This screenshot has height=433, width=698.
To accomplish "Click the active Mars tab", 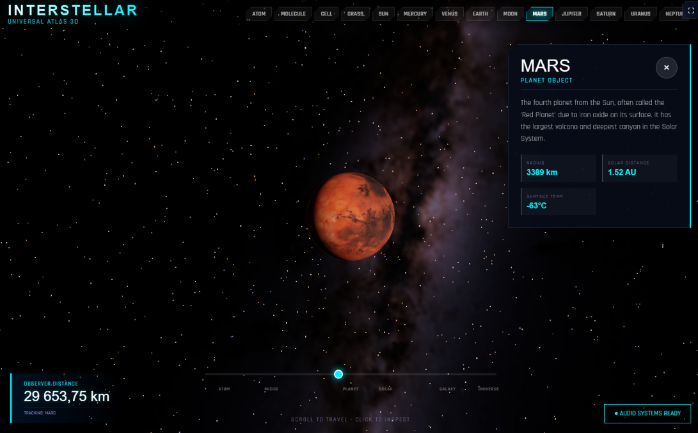I will click(540, 14).
